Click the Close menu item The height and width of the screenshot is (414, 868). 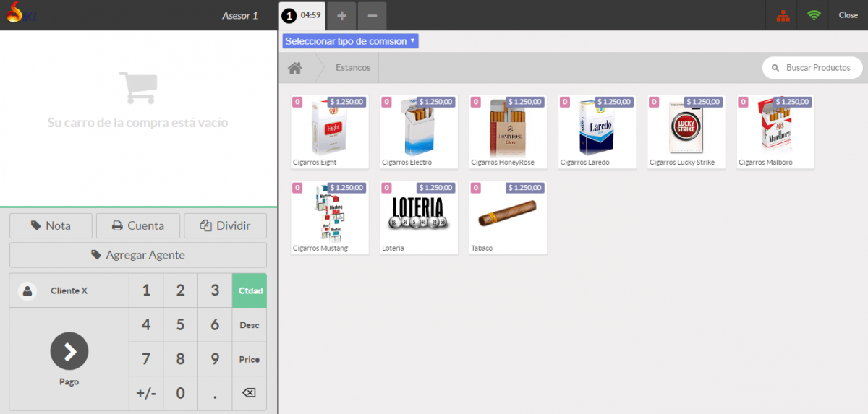coord(848,15)
